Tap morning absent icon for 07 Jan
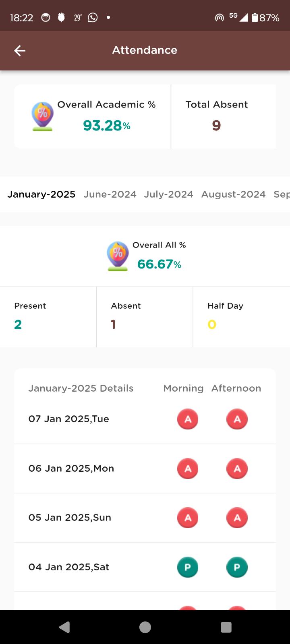Viewport: 290px width, 644px height. pyautogui.click(x=188, y=419)
